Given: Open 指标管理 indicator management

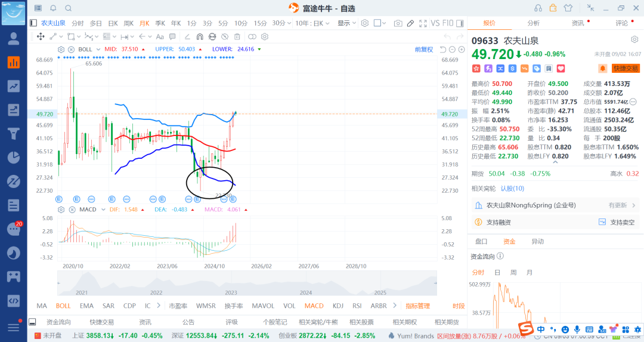Looking at the screenshot, I should pyautogui.click(x=417, y=306).
